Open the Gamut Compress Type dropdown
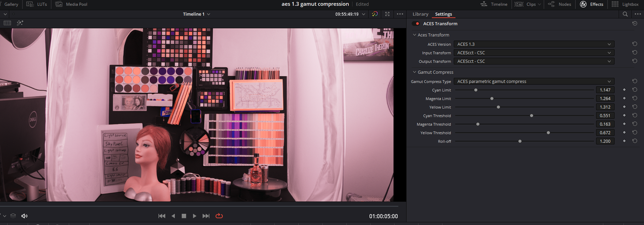 click(x=534, y=81)
